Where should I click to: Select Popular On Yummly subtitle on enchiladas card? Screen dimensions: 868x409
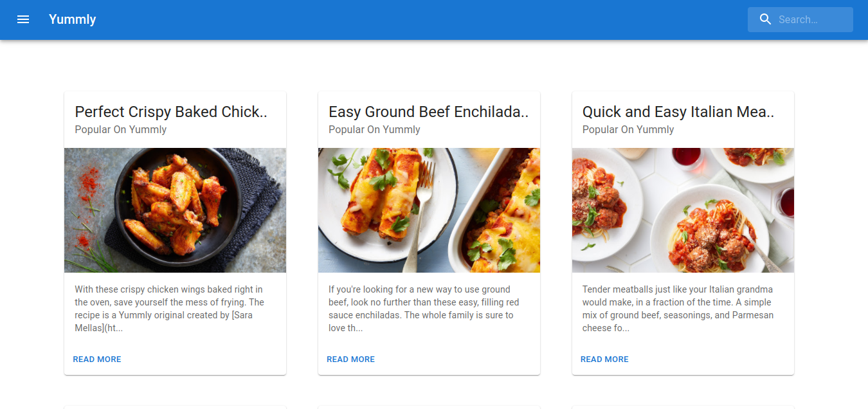pyautogui.click(x=374, y=130)
